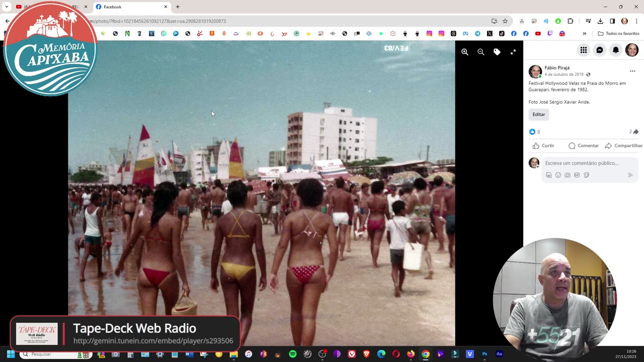Screen dimensions: 644x362
Task: Open the 4 de outubro de 2019 date link
Action: coord(564,74)
